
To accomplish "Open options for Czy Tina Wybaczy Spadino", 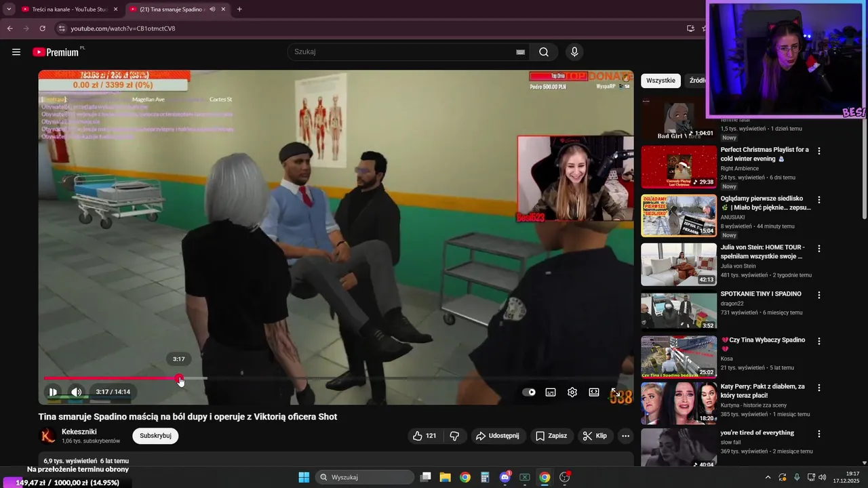I will [x=819, y=341].
